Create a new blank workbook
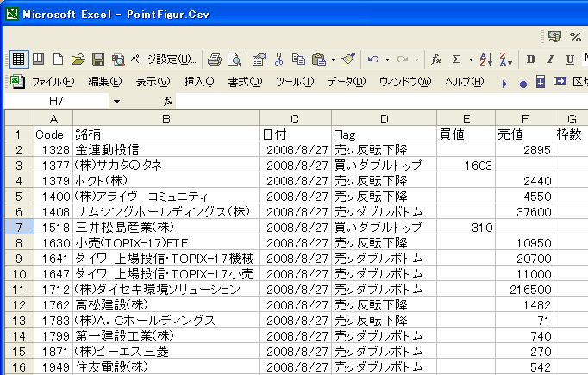588x375 pixels. coord(58,59)
